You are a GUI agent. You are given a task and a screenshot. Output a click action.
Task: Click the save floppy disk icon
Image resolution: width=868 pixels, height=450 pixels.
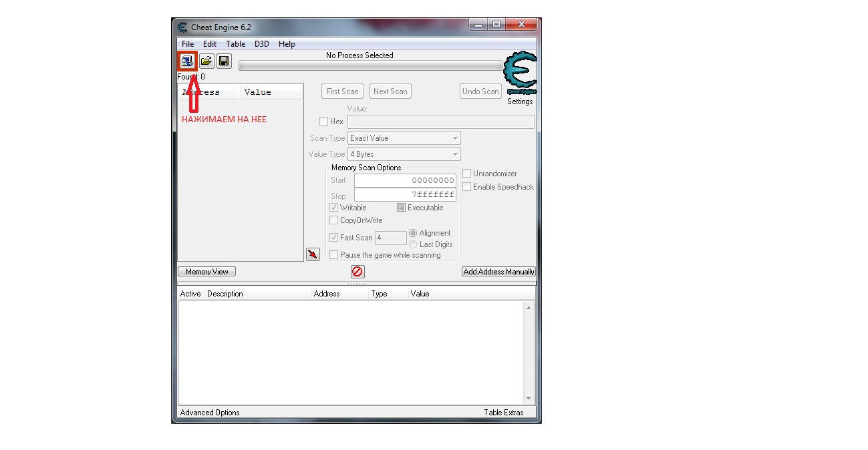coord(224,61)
